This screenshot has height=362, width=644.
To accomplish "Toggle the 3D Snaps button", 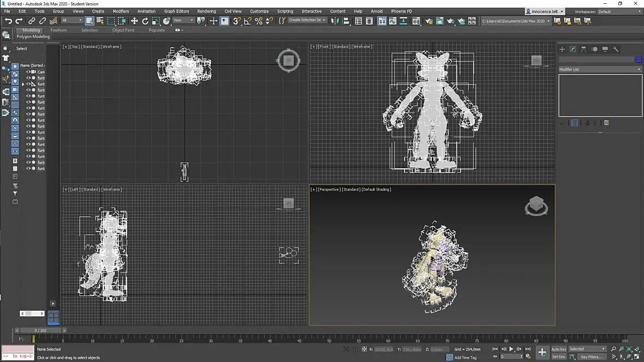I will (236, 21).
